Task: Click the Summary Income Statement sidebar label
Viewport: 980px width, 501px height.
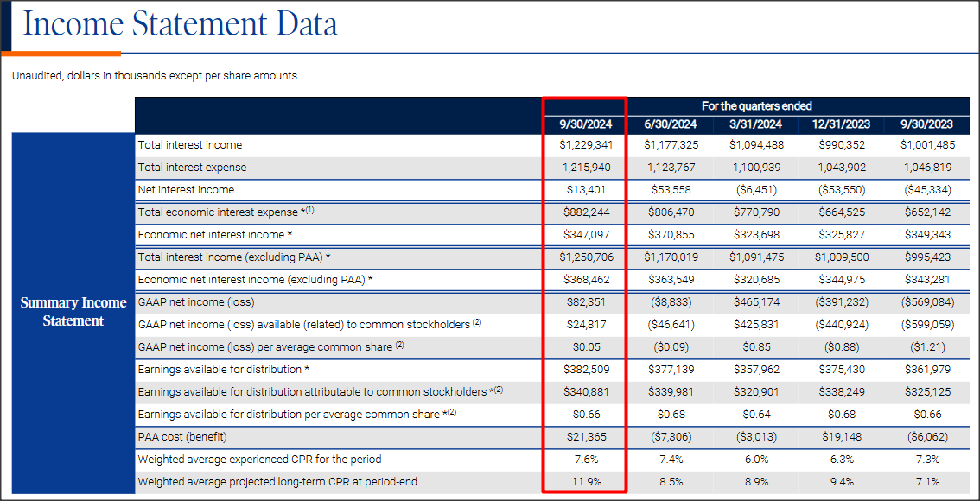Action: (73, 312)
